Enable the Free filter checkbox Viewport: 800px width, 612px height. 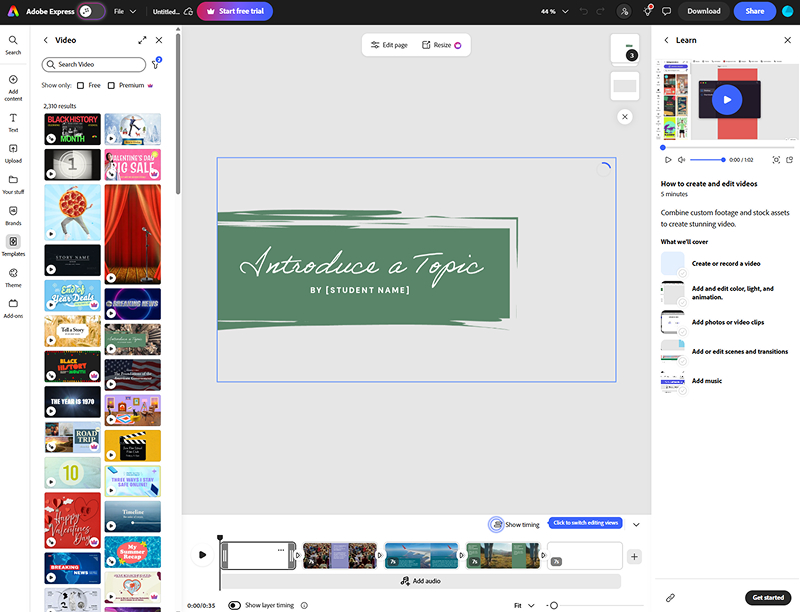(x=81, y=86)
